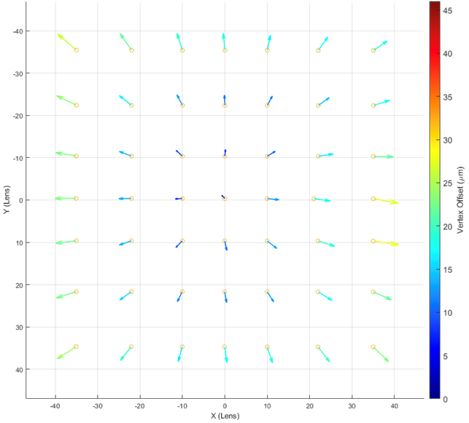
Task: Click X-axis tick label 40 at bottom right
Action: pos(394,406)
